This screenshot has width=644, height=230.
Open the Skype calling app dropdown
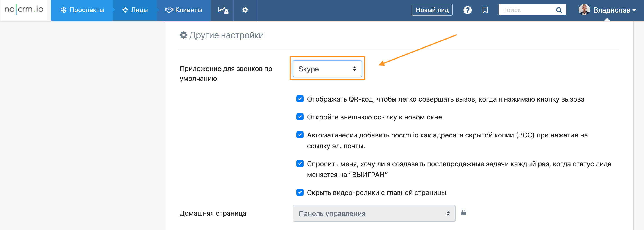[x=327, y=69]
